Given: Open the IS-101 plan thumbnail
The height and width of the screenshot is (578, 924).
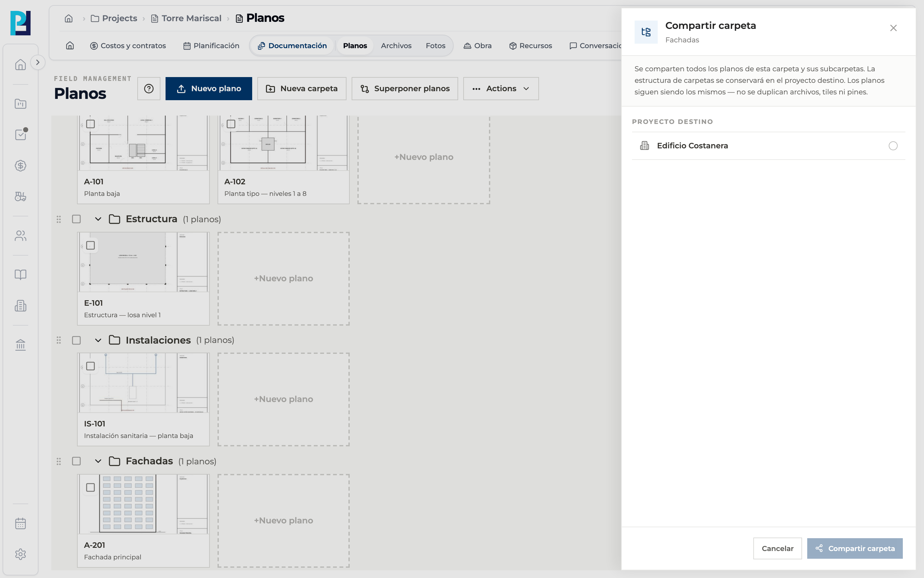Looking at the screenshot, I should (143, 383).
